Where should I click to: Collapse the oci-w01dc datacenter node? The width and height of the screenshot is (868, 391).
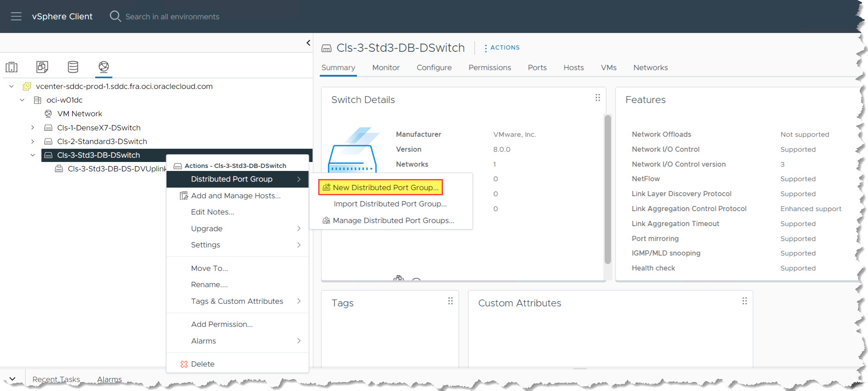point(22,100)
